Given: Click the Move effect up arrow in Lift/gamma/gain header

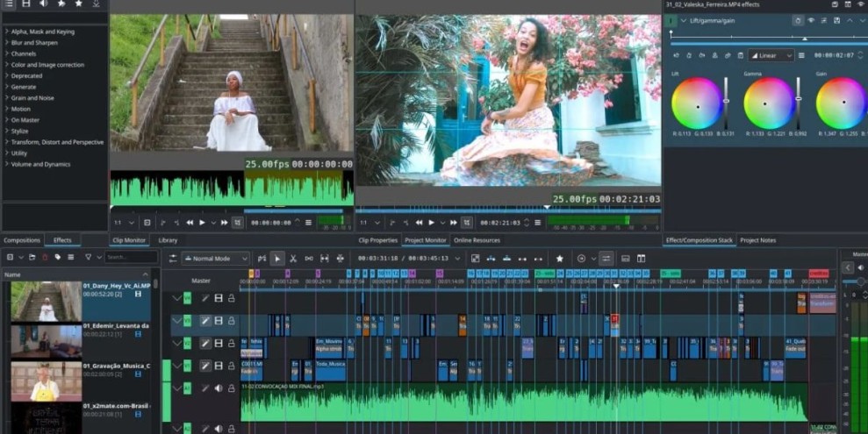Looking at the screenshot, I should pyautogui.click(x=850, y=20).
